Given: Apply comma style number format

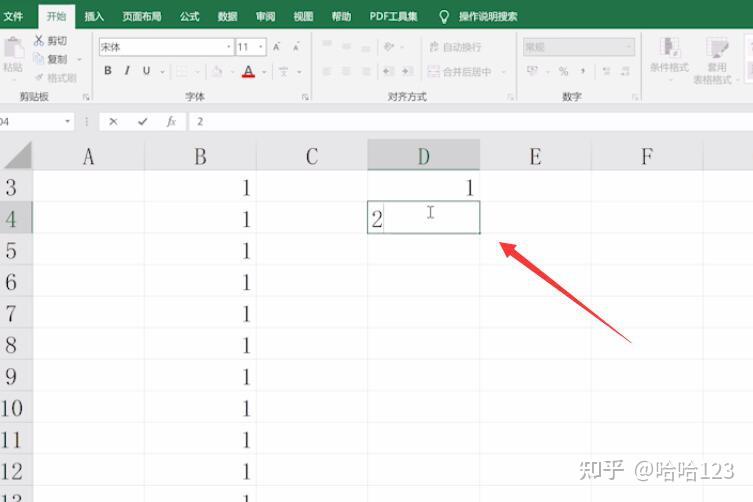Looking at the screenshot, I should pos(583,72).
